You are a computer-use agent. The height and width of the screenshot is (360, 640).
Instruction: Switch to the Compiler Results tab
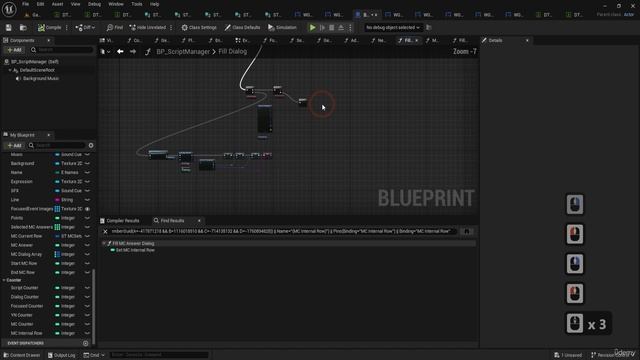120,221
